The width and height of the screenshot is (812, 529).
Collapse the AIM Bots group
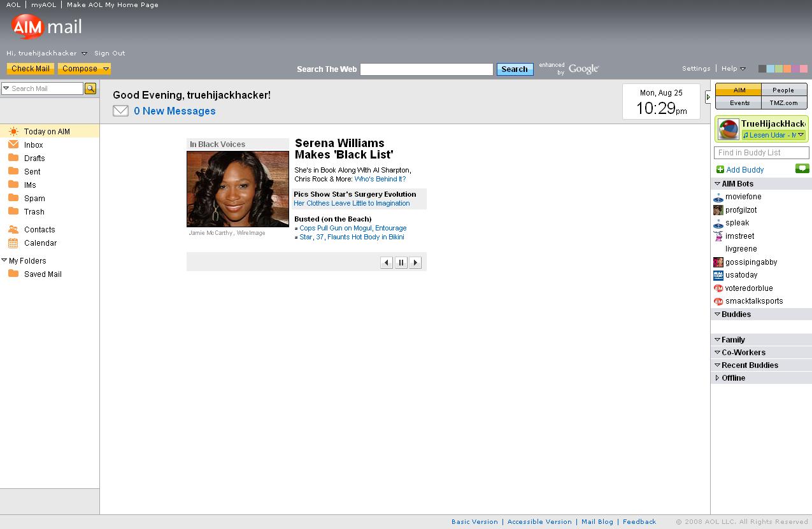click(x=717, y=184)
